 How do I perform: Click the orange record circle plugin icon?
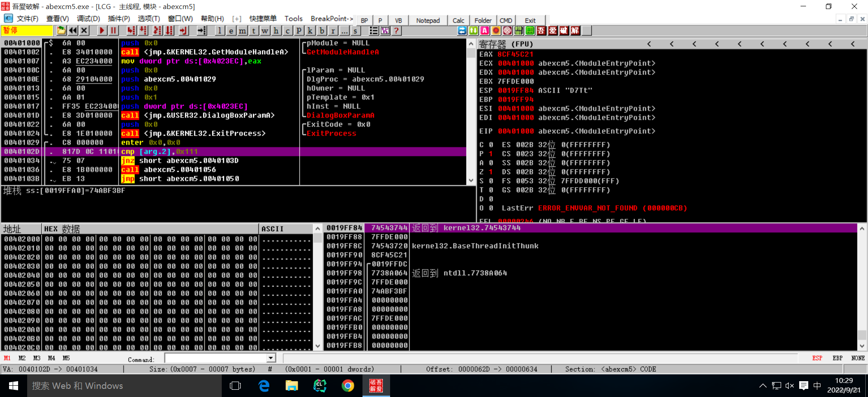pyautogui.click(x=496, y=31)
